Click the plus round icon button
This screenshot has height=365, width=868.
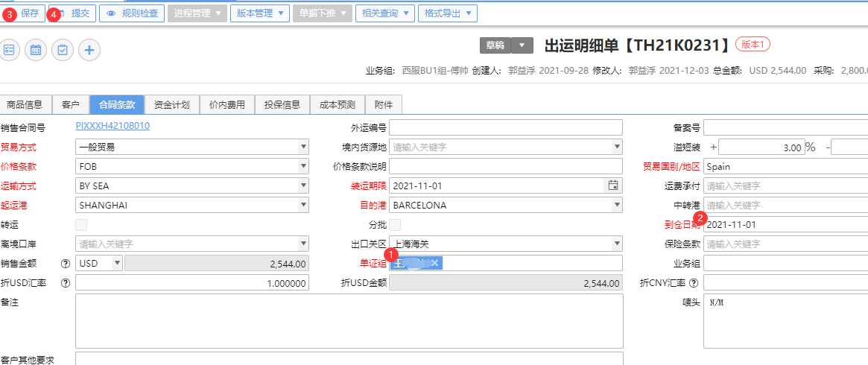[89, 50]
